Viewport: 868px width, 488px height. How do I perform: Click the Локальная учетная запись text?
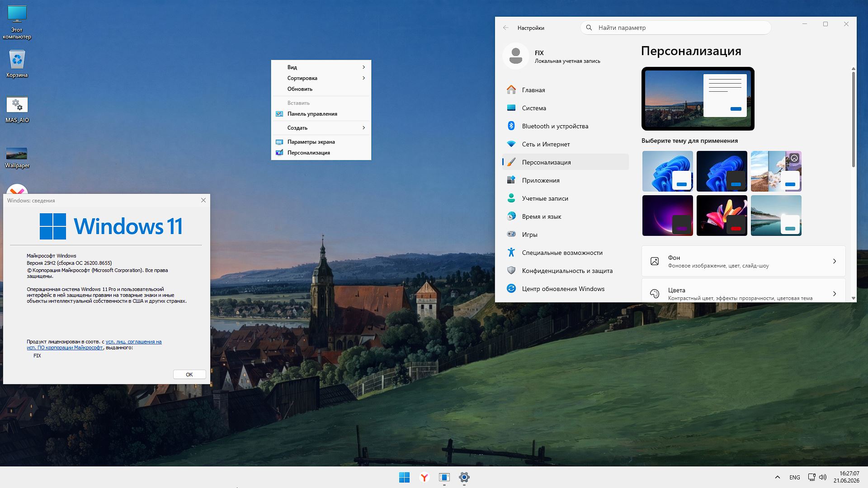click(567, 61)
